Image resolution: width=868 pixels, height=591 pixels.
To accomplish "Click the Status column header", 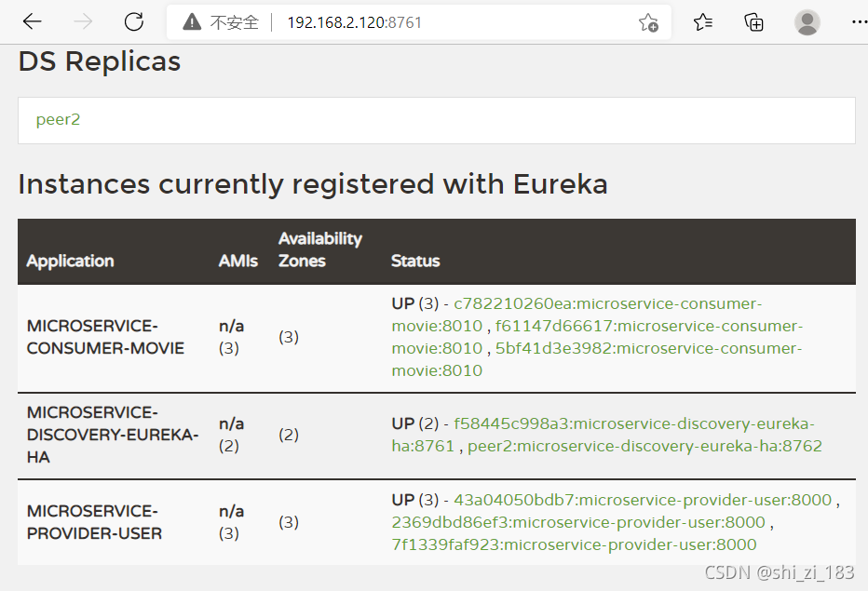I will pyautogui.click(x=415, y=261).
